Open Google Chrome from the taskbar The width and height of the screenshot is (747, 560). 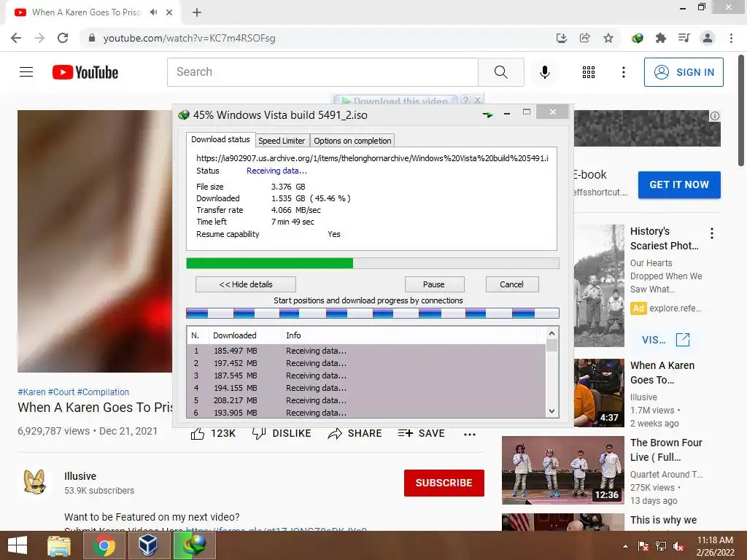(x=104, y=545)
